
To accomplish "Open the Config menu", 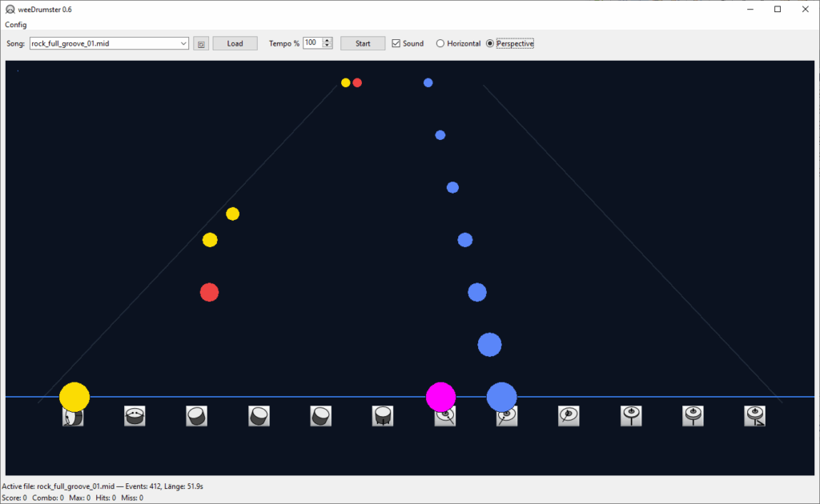I will point(16,25).
